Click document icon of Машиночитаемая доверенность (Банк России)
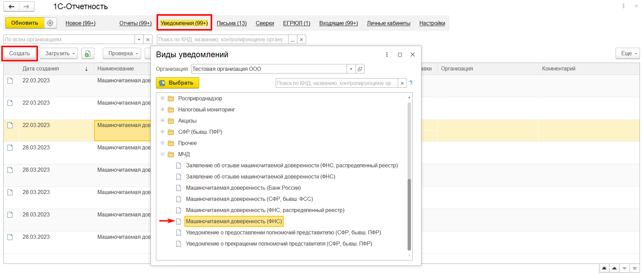 (x=179, y=188)
